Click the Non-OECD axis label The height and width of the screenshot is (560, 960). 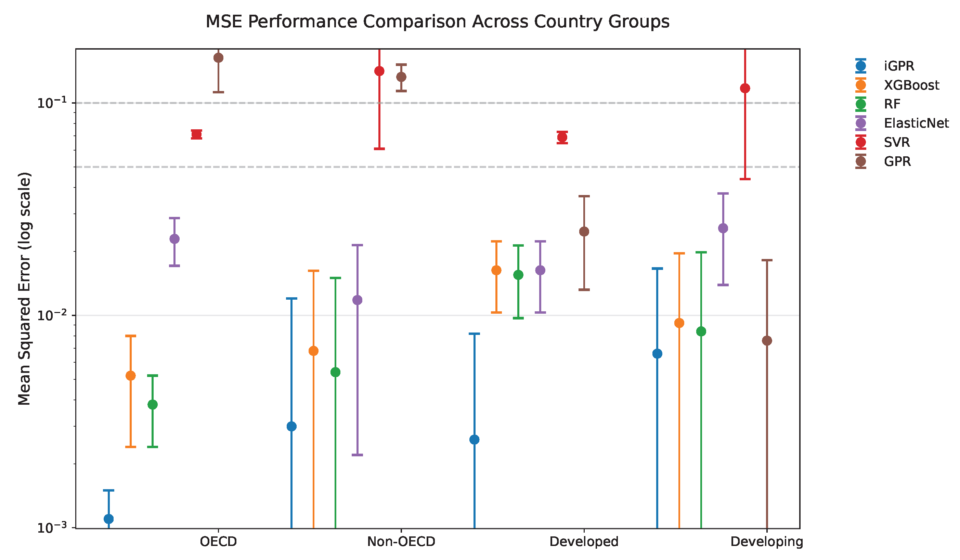pyautogui.click(x=401, y=542)
